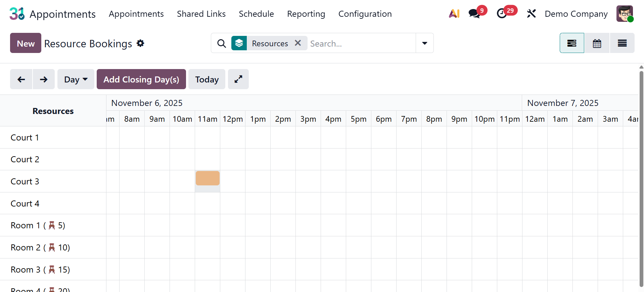
Task: Click the expand fullscreen arrows icon
Action: pyautogui.click(x=238, y=79)
